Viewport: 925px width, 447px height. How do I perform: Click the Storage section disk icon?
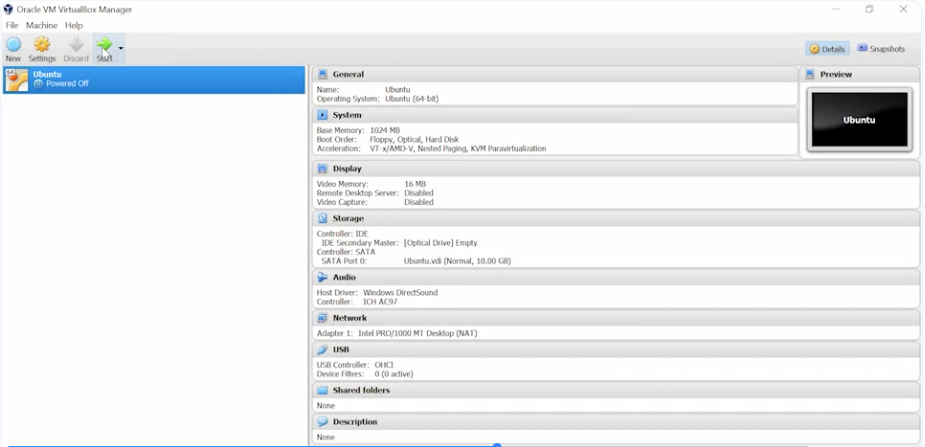pyautogui.click(x=322, y=218)
